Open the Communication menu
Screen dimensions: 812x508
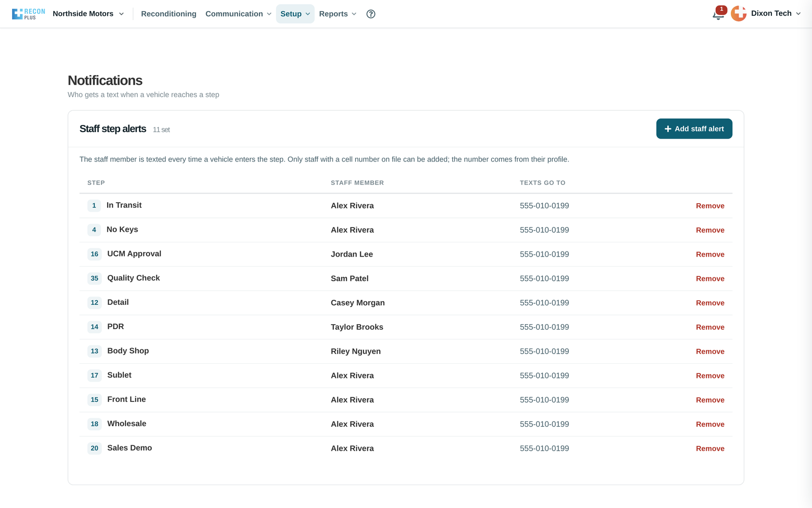(x=239, y=14)
